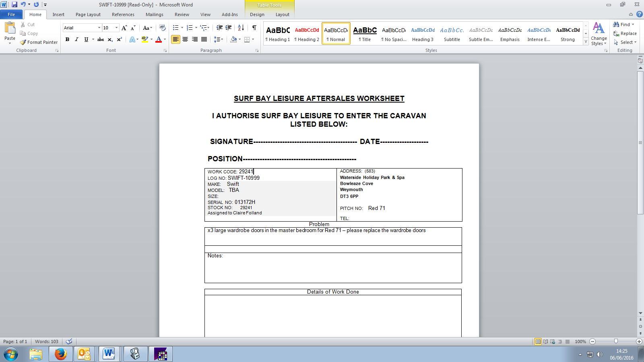Image resolution: width=644 pixels, height=362 pixels.
Task: Open Firefox from the taskbar
Action: click(61, 354)
